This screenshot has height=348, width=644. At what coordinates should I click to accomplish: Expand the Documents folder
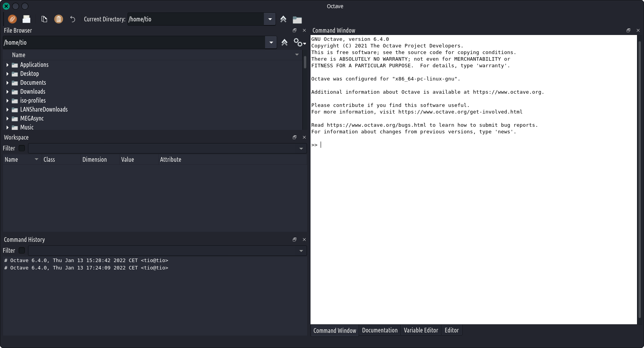coord(7,83)
